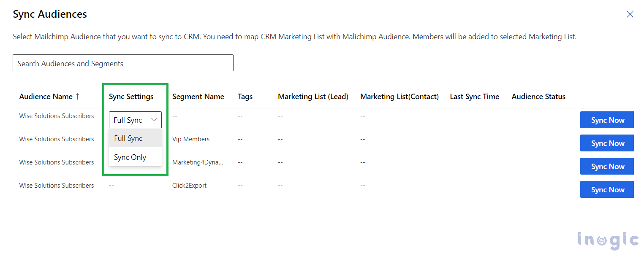This screenshot has height=256, width=644.
Task: Select Sync Only from the dropdown
Action: (x=130, y=157)
